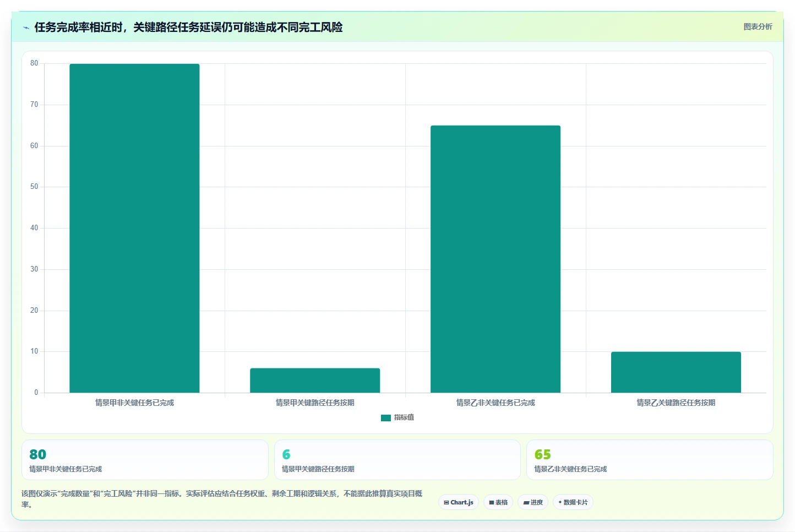Click the Chart.js tag chip
This screenshot has width=795, height=532.
(x=459, y=502)
